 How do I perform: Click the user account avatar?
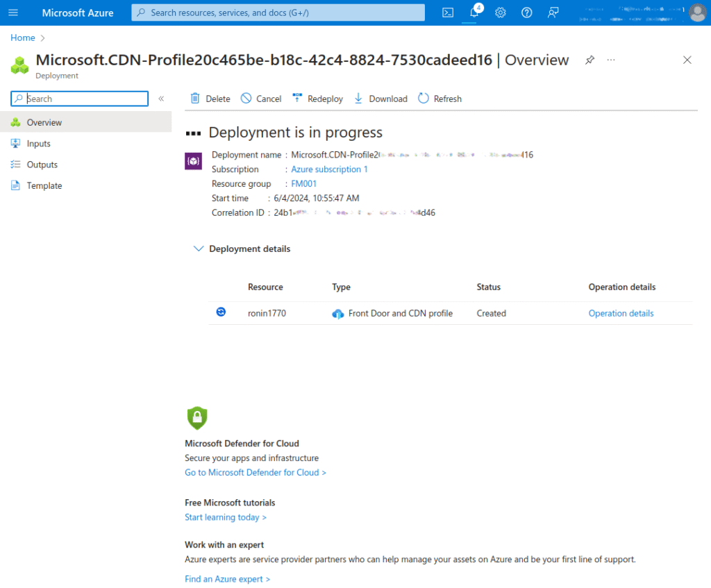coord(697,12)
